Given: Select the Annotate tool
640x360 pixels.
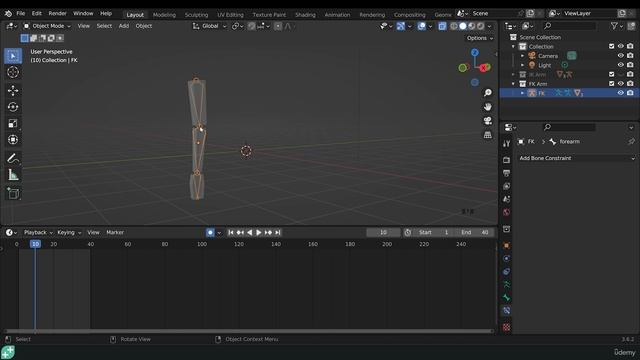Looking at the screenshot, I should coord(13,158).
